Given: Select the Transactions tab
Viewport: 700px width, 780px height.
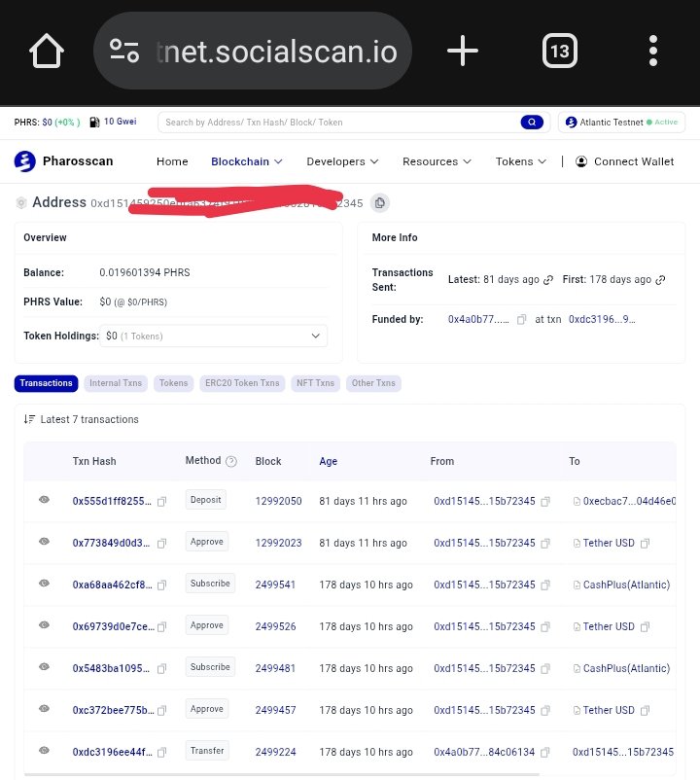Looking at the screenshot, I should click(47, 383).
